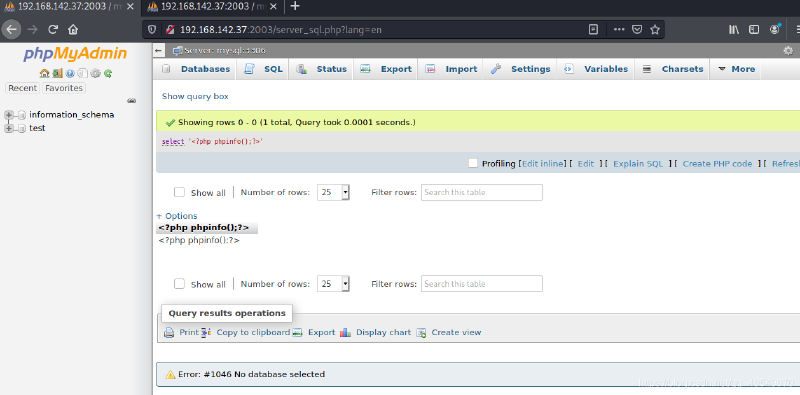Open the browser Library icon
The height and width of the screenshot is (395, 800).
coord(734,30)
